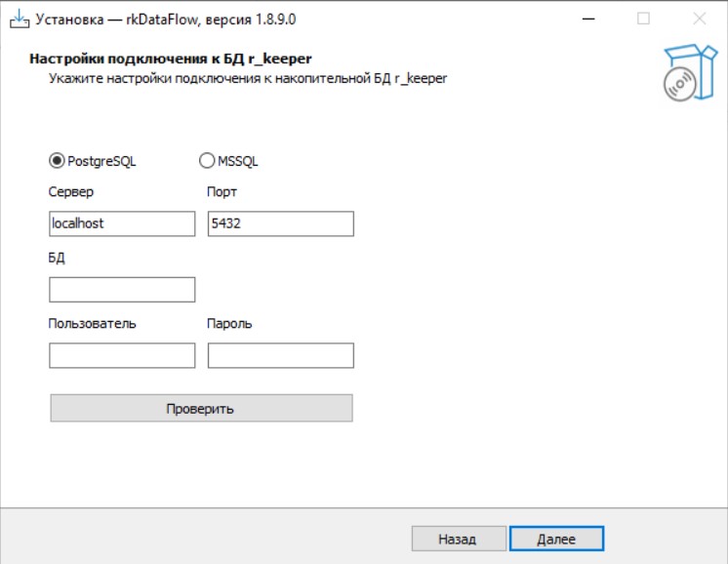Close the rkDataFlow installer window
Image resolution: width=728 pixels, height=564 pixels.
[x=699, y=19]
